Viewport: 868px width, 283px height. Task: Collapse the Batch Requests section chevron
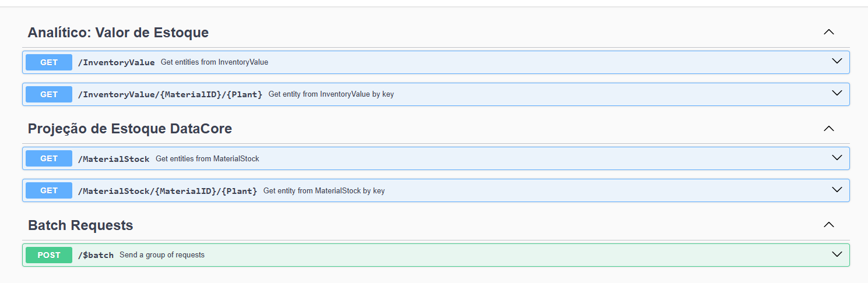click(828, 225)
